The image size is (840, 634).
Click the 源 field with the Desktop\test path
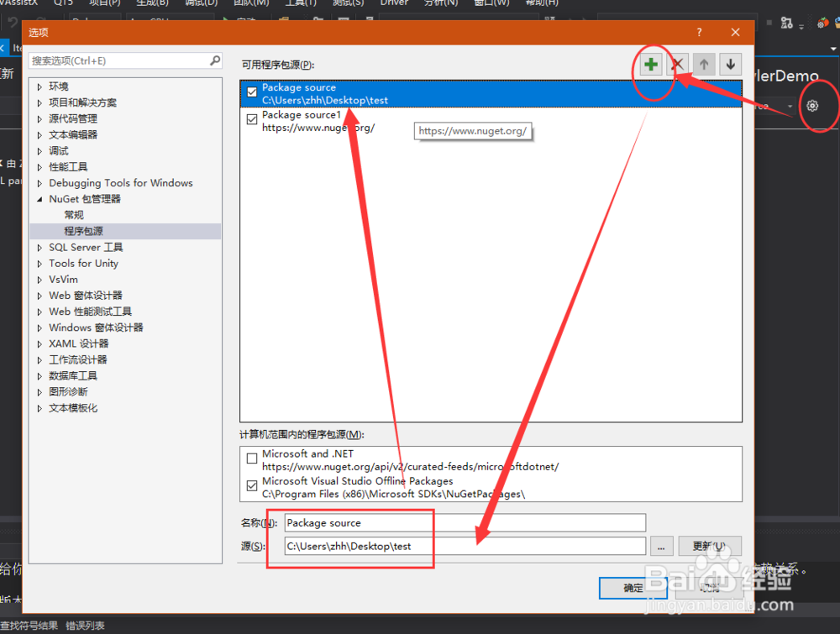point(465,547)
